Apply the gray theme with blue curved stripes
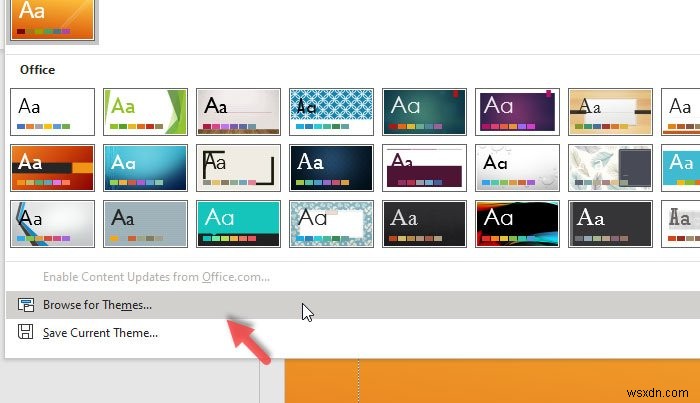This screenshot has height=403, width=700. pyautogui.click(x=53, y=224)
